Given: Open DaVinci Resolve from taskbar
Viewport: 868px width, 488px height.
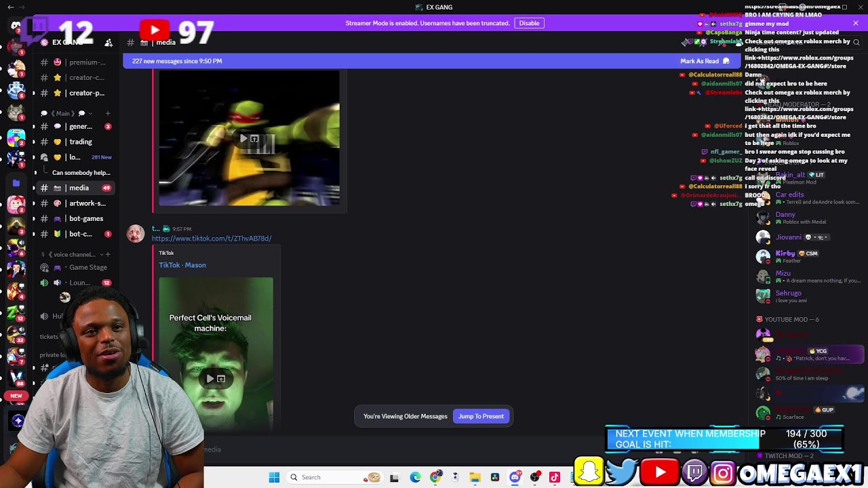Looking at the screenshot, I should click(x=495, y=477).
